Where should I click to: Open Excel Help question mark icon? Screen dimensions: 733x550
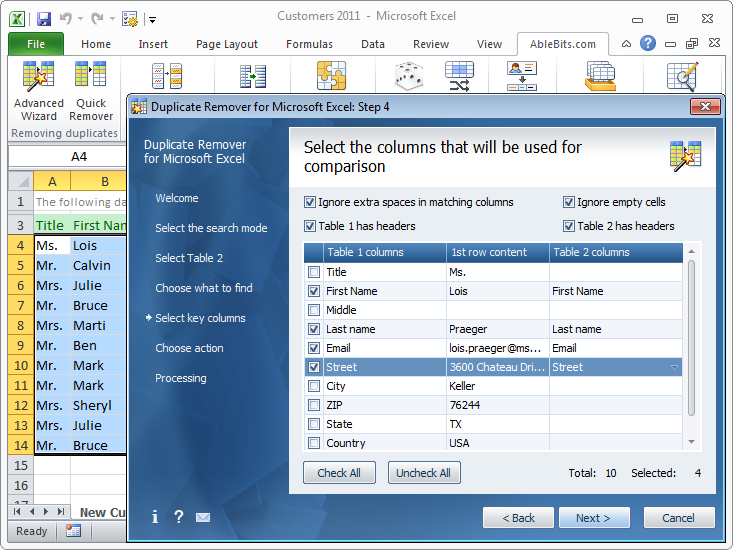[648, 43]
